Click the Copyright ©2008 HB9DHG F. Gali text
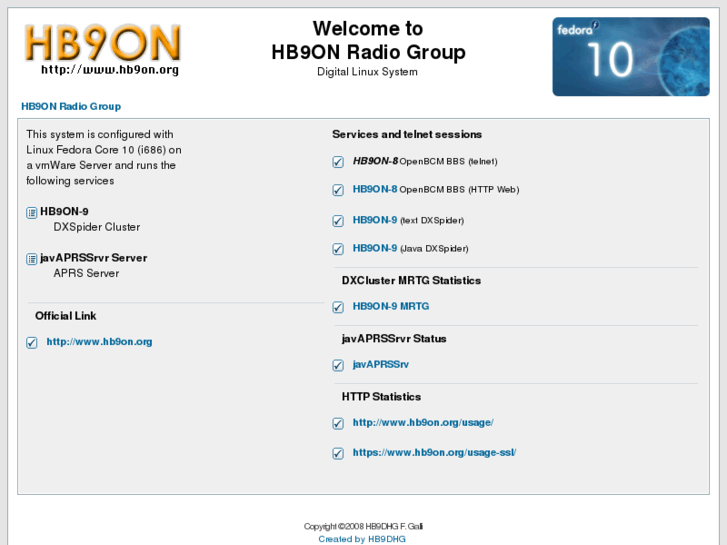Image resolution: width=727 pixels, height=545 pixels. tap(363, 526)
